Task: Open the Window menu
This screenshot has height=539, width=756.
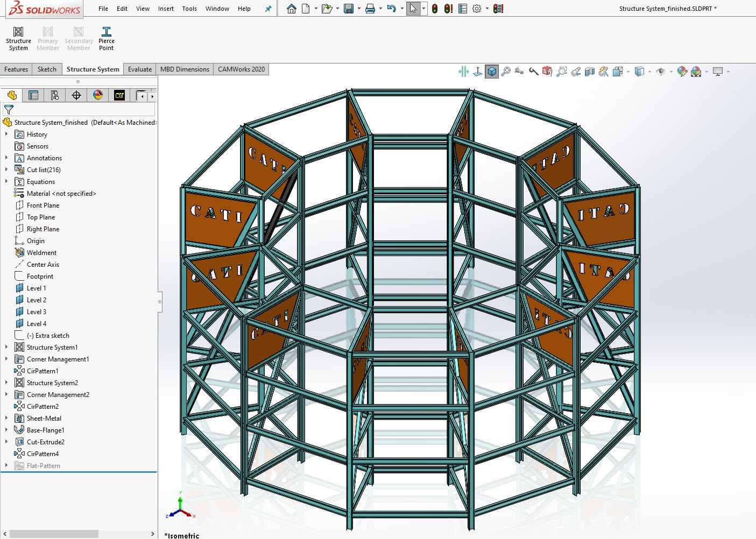Action: click(217, 9)
